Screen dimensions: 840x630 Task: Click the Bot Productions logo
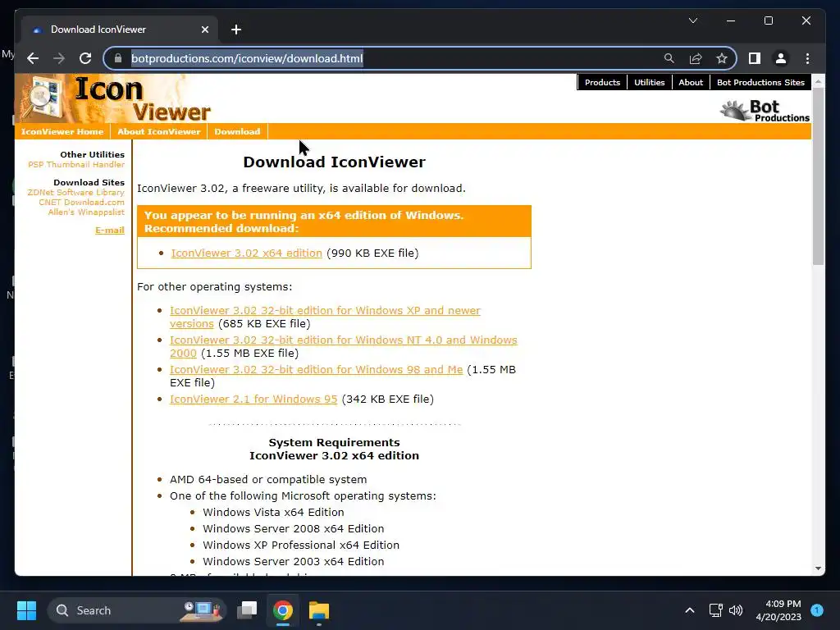click(x=765, y=111)
